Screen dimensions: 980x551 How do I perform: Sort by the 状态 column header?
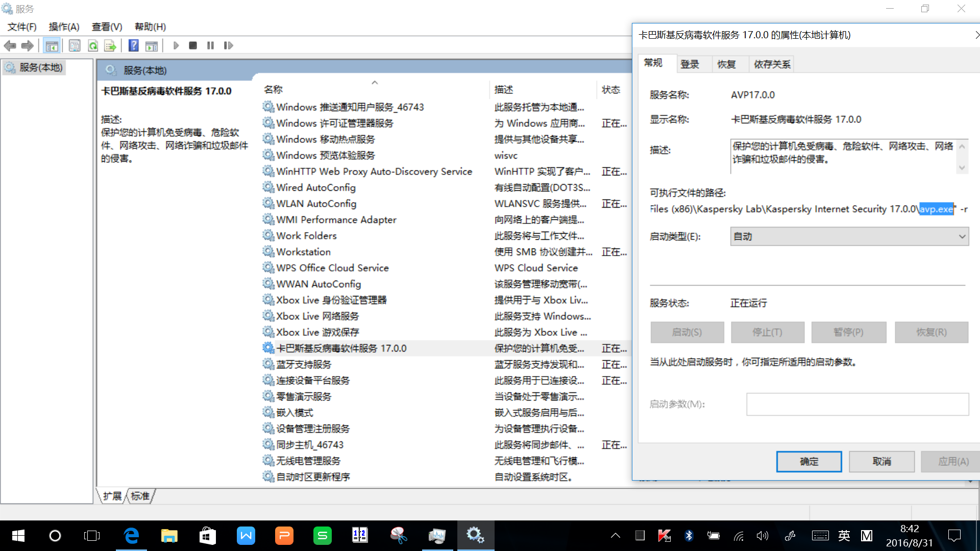click(x=614, y=89)
